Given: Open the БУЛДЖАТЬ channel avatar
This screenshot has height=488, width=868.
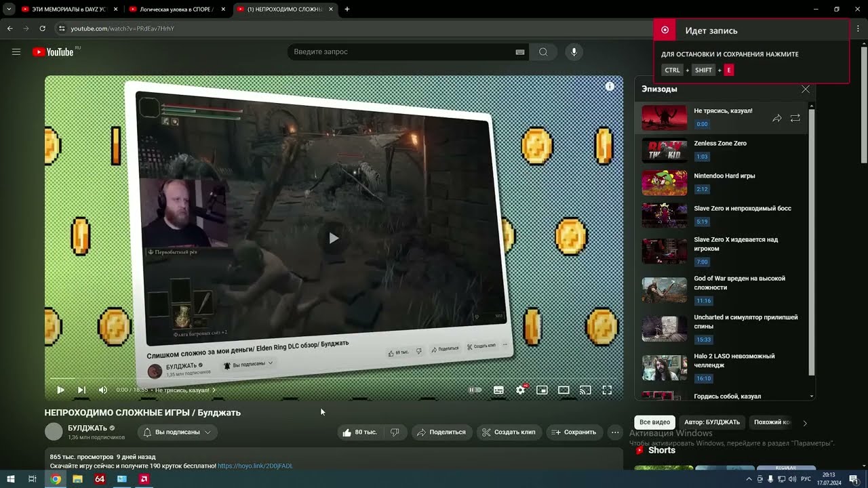Looking at the screenshot, I should coord(54,432).
